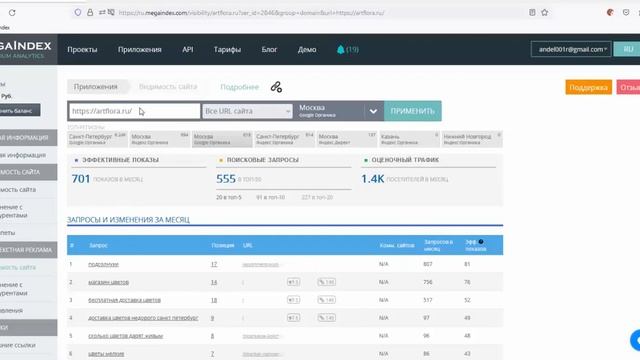This screenshot has height=360, width=640.
Task: Click the browser address bar URL
Action: click(251, 13)
